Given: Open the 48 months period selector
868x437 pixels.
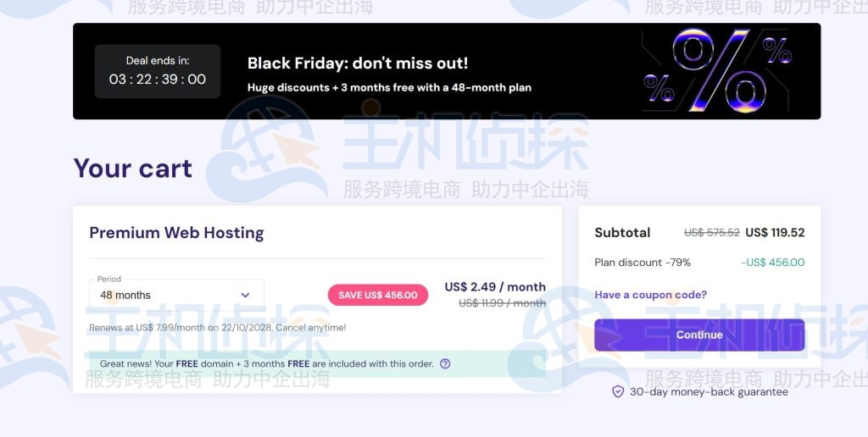Looking at the screenshot, I should pos(175,295).
